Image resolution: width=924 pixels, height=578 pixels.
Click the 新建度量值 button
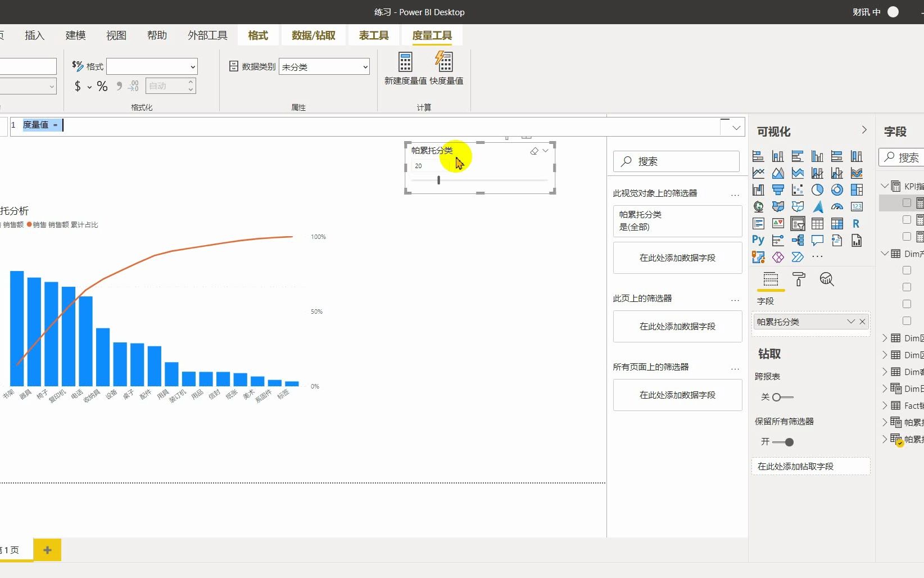point(405,67)
